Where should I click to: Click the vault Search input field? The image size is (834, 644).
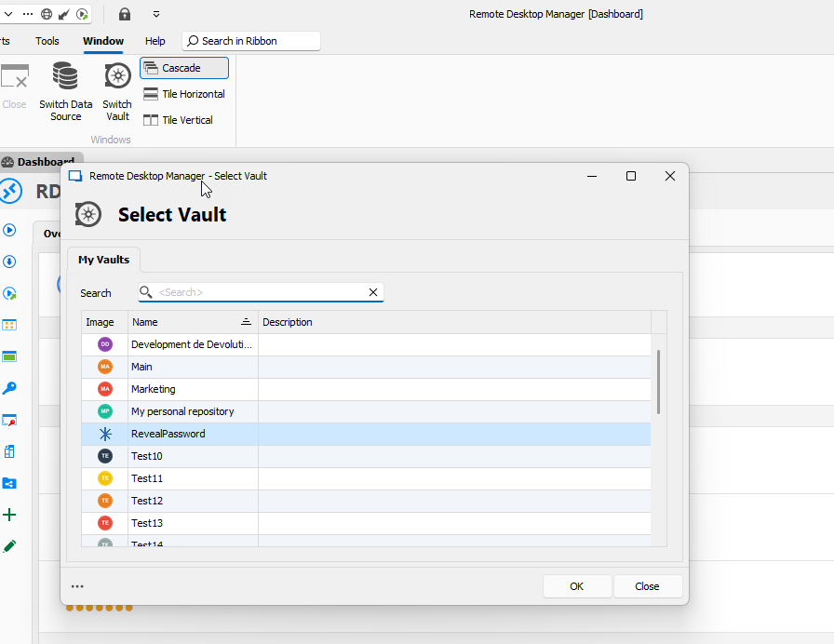tap(261, 292)
